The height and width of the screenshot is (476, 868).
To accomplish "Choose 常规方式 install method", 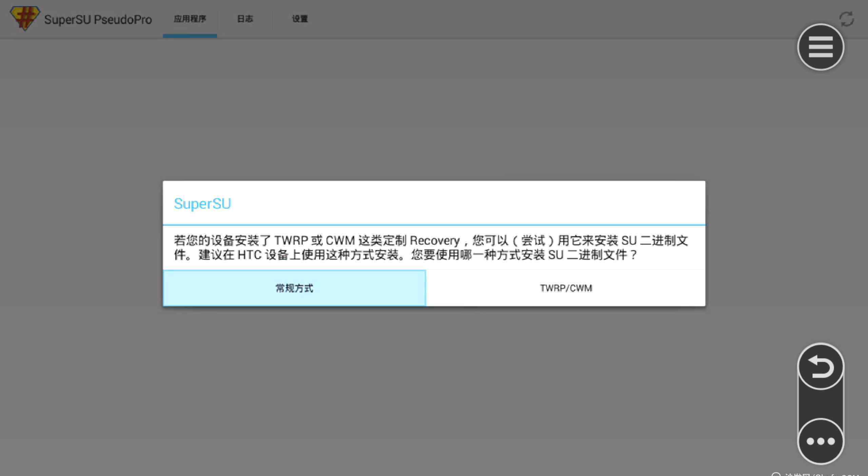I will point(294,288).
